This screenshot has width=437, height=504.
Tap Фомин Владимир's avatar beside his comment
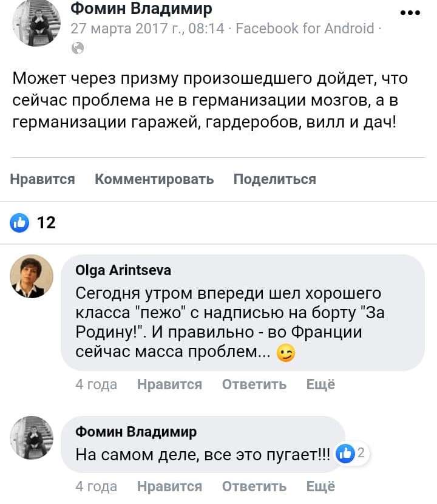click(32, 438)
